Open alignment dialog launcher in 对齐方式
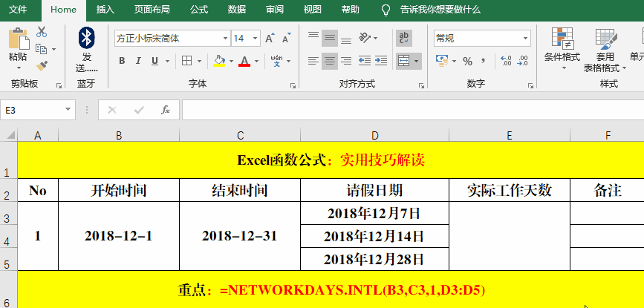This screenshot has height=308, width=644. (x=421, y=85)
